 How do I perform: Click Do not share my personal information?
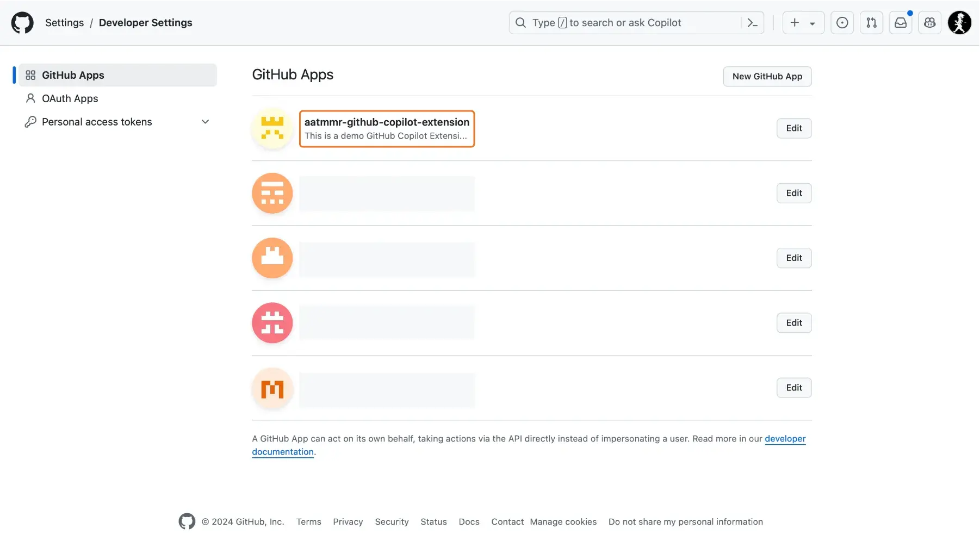click(685, 522)
